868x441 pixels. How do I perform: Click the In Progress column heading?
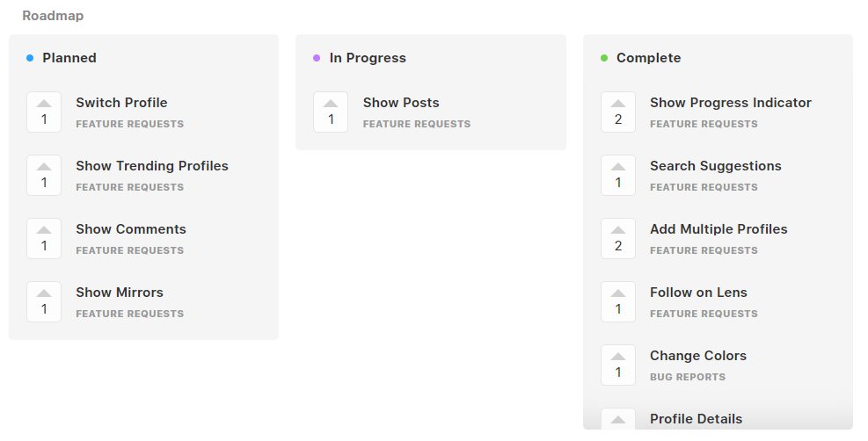(x=368, y=58)
